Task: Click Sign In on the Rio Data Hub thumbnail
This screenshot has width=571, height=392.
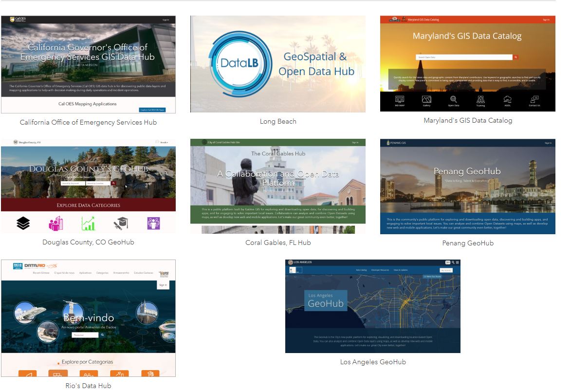Action: point(163,285)
